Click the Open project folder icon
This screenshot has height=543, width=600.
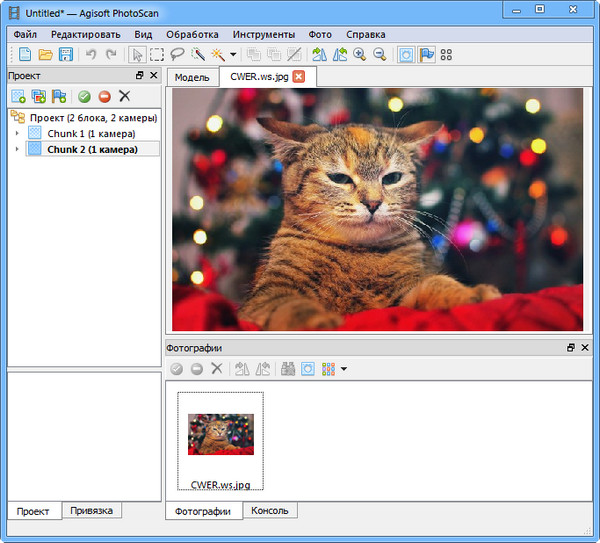pyautogui.click(x=46, y=54)
